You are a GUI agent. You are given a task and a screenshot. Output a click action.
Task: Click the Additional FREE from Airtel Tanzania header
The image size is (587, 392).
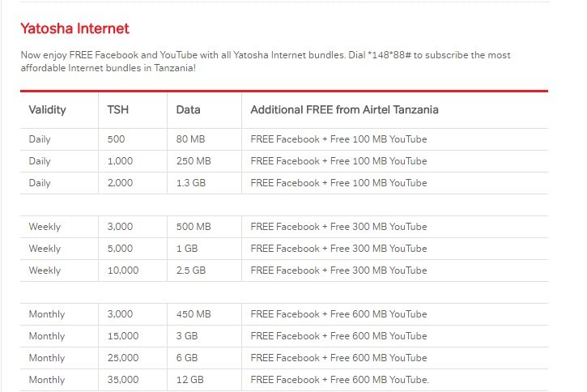point(344,109)
